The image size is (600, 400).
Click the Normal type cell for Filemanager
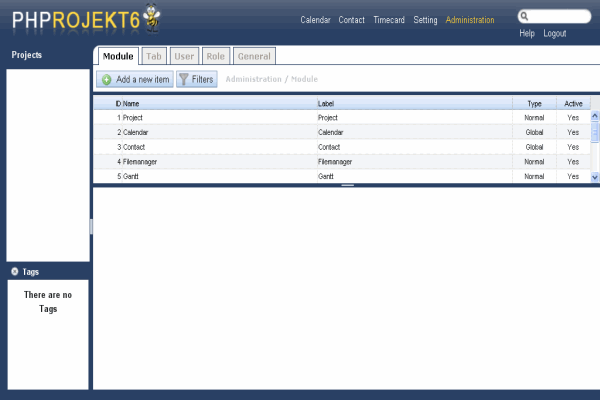(534, 162)
